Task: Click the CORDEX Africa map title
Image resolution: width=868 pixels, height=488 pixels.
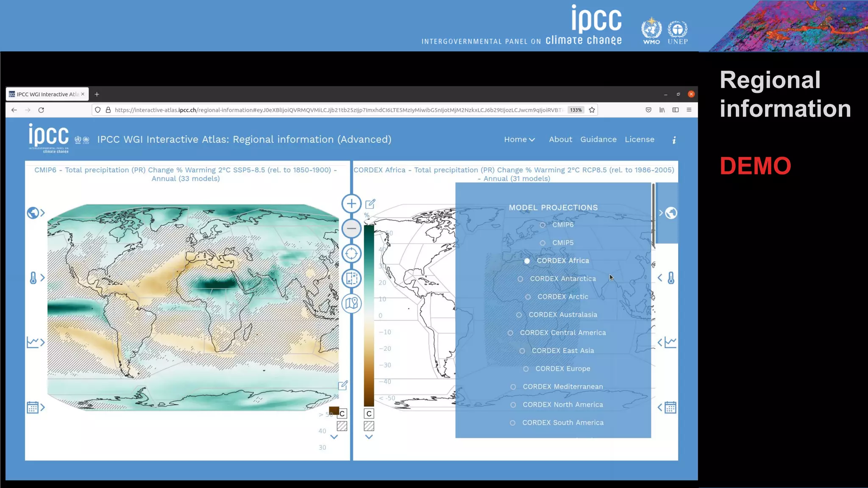Action: coord(514,174)
